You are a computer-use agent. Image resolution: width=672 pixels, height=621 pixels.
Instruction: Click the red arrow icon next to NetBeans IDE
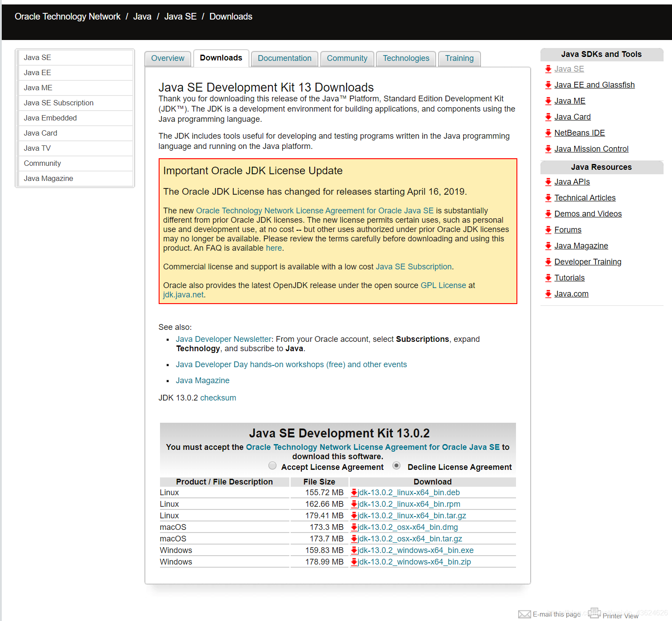(x=548, y=132)
